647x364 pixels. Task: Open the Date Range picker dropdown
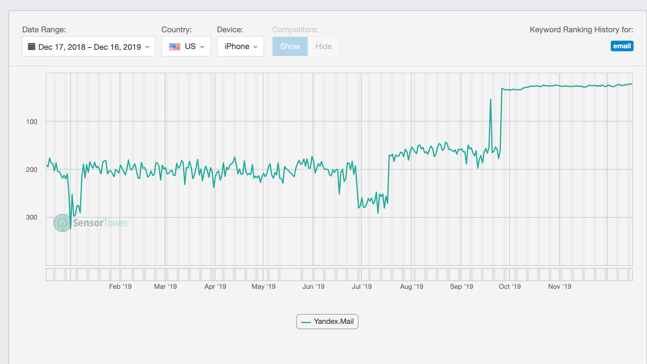(89, 47)
